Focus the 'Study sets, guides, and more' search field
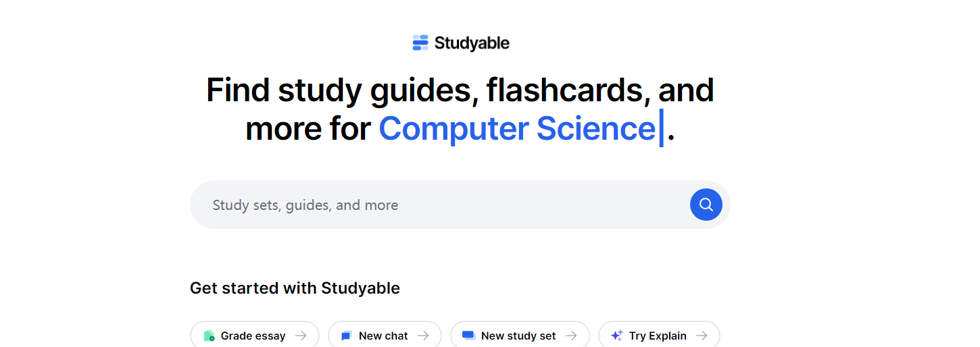Viewport: 980px width, 347px height. point(439,205)
